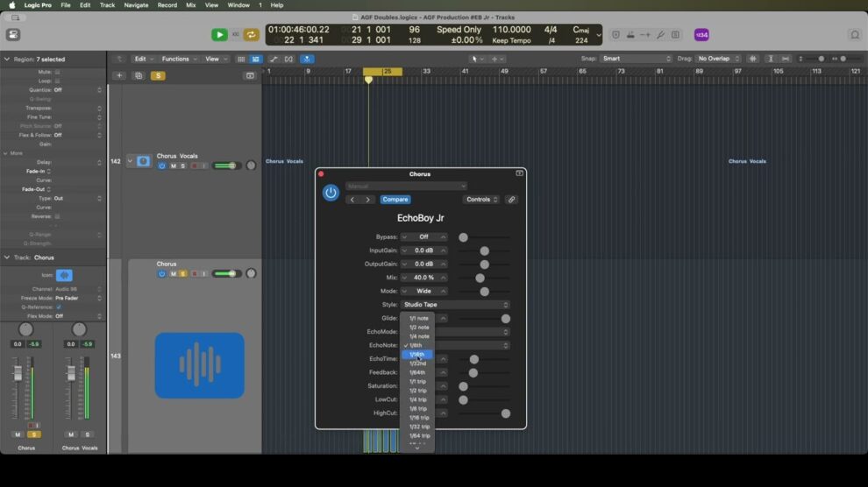Click the blue waveform track icon
This screenshot has width=868, height=487.
(199, 365)
